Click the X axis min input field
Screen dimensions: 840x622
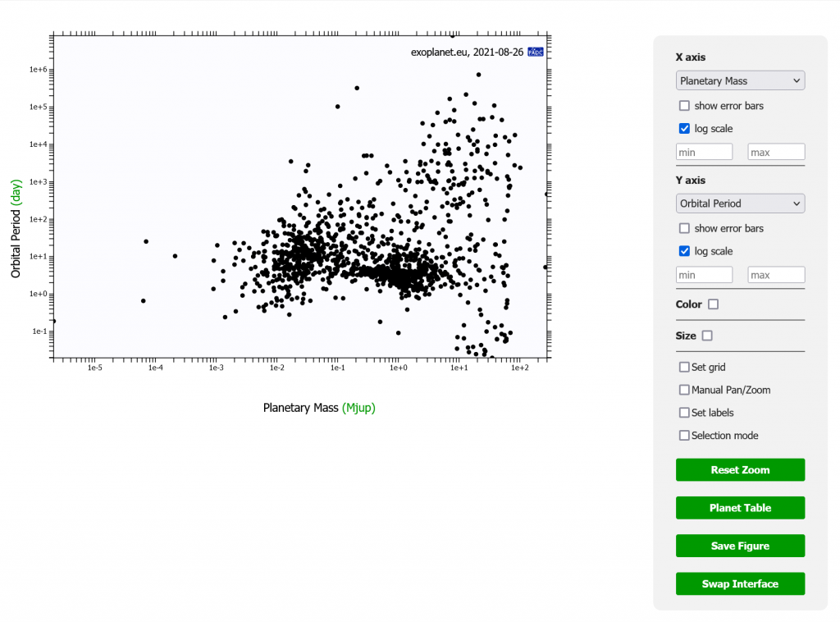[x=704, y=152]
